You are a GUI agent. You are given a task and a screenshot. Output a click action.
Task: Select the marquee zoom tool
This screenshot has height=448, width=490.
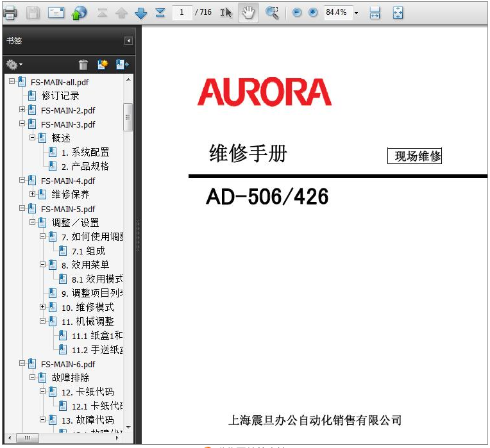click(x=272, y=13)
